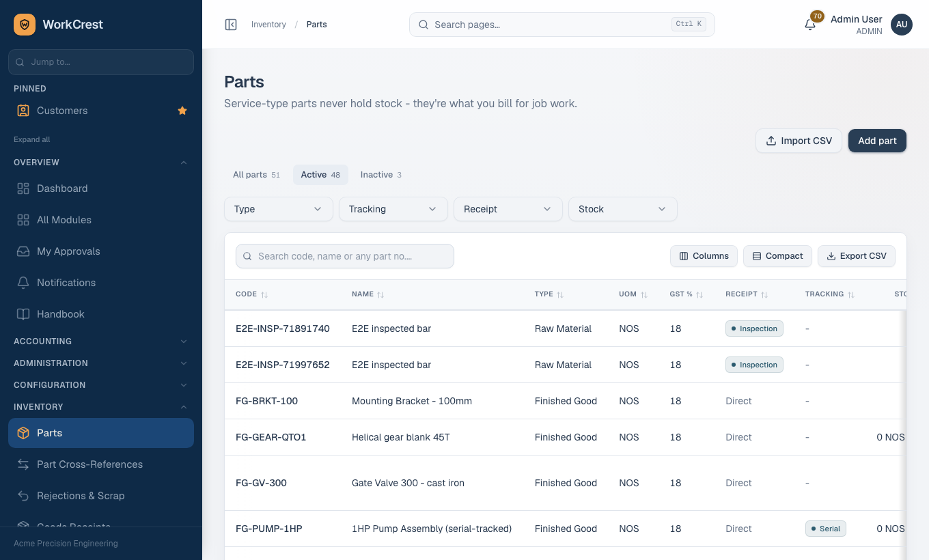Switch to the Active tab
The image size is (929, 560).
pyautogui.click(x=320, y=175)
